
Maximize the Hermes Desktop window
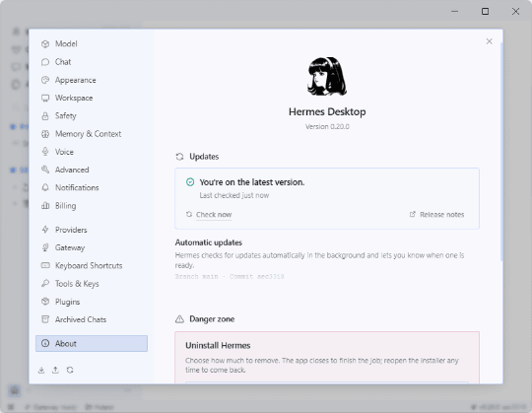(485, 12)
